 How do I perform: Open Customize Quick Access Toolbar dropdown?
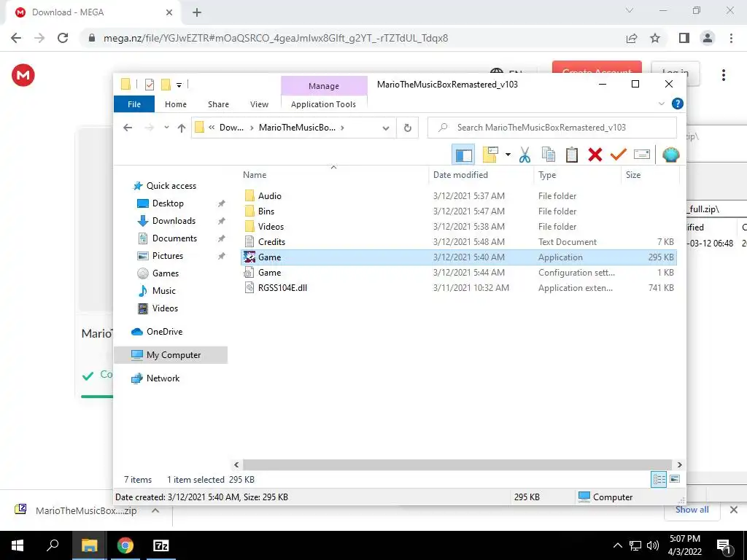point(179,85)
